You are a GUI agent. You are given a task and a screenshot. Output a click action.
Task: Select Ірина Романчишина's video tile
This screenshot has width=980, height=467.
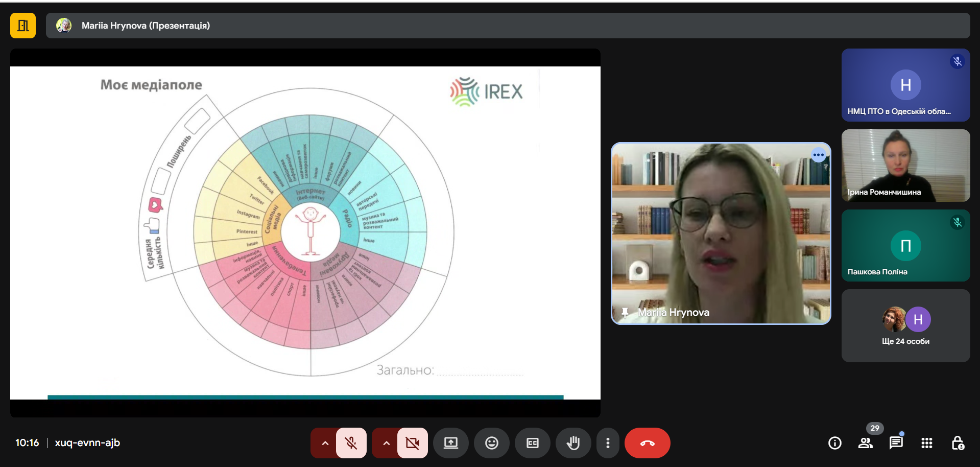click(905, 165)
